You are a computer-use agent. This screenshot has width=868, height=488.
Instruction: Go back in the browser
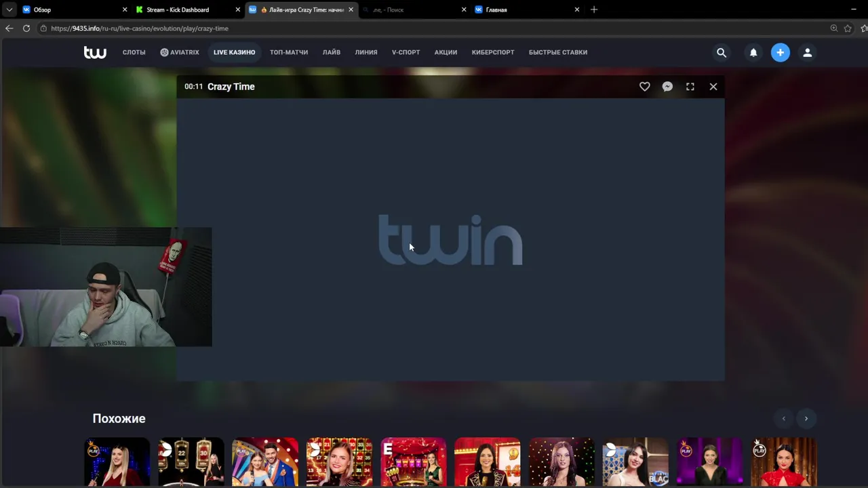[x=9, y=28]
